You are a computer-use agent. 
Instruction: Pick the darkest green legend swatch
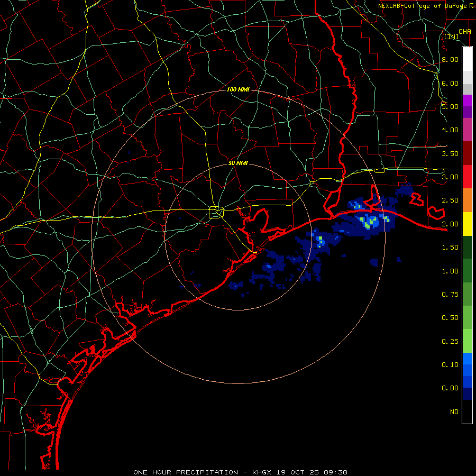coord(467,247)
